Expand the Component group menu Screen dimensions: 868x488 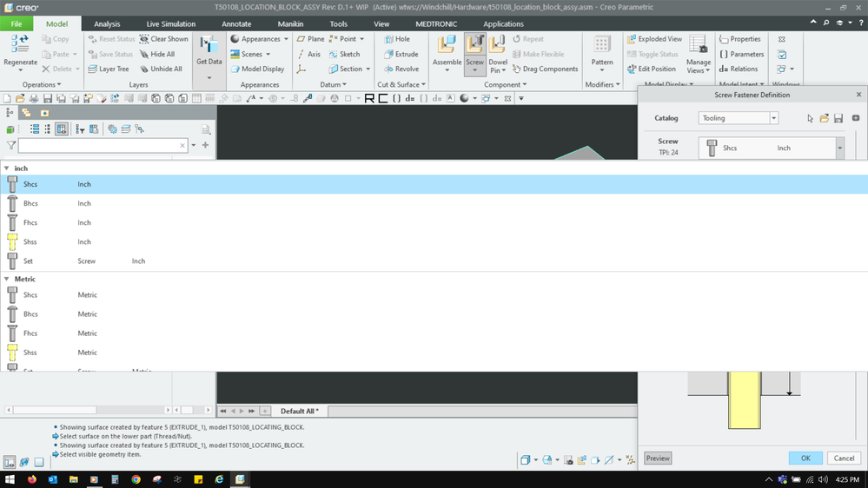click(x=506, y=84)
